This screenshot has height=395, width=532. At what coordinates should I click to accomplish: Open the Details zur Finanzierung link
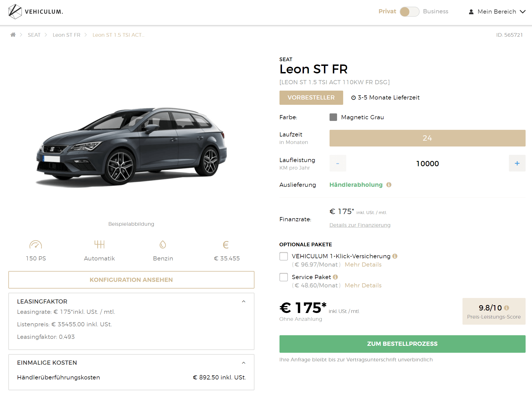point(360,225)
